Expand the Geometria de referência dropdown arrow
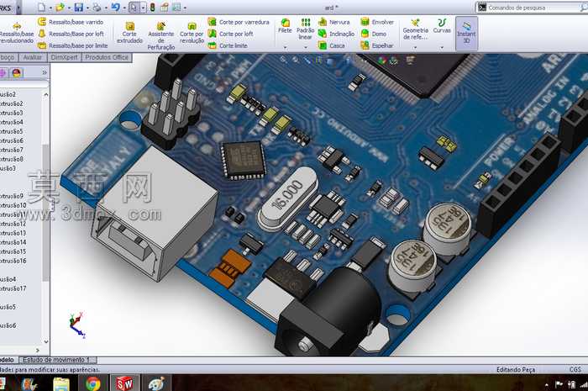 coord(415,47)
